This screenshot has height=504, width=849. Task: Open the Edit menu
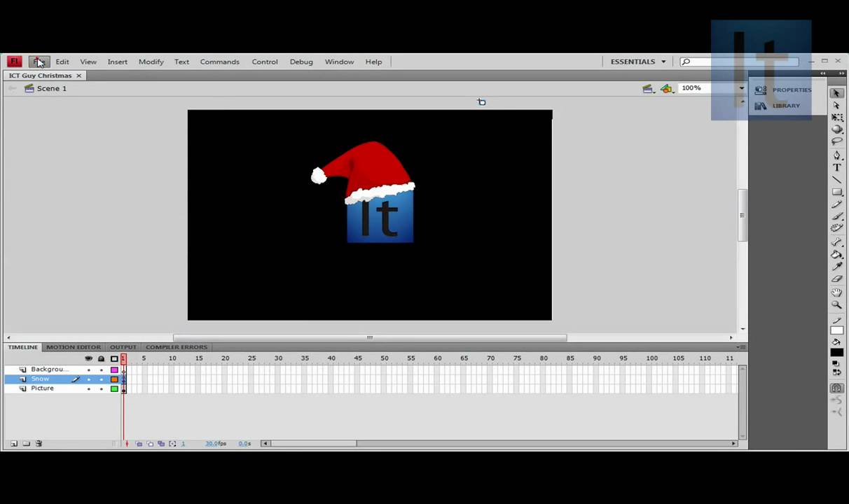[x=62, y=62]
